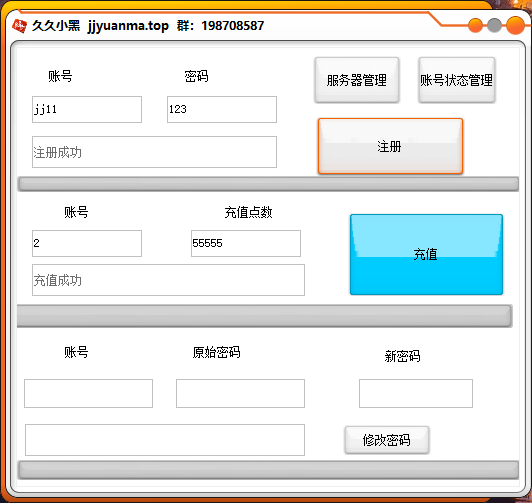Click the 注册 register button
Screen dimensions: 532x503
coord(390,146)
